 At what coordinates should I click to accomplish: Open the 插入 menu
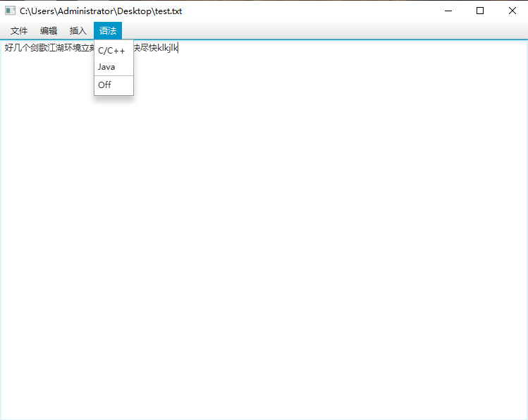(78, 31)
